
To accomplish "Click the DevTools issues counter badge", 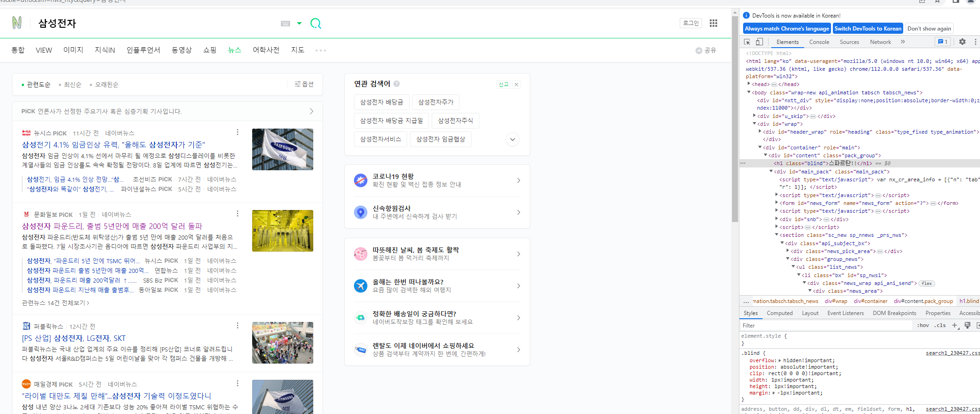I will tap(943, 42).
